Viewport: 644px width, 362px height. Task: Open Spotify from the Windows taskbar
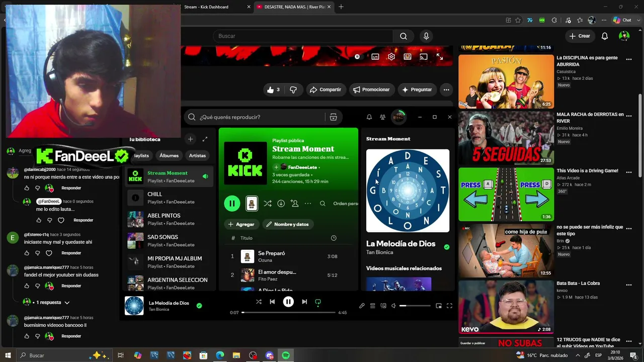pos(286,355)
